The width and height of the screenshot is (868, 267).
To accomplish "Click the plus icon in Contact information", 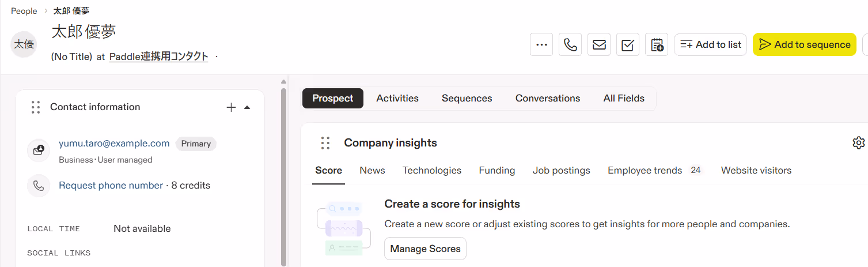I will [x=231, y=107].
